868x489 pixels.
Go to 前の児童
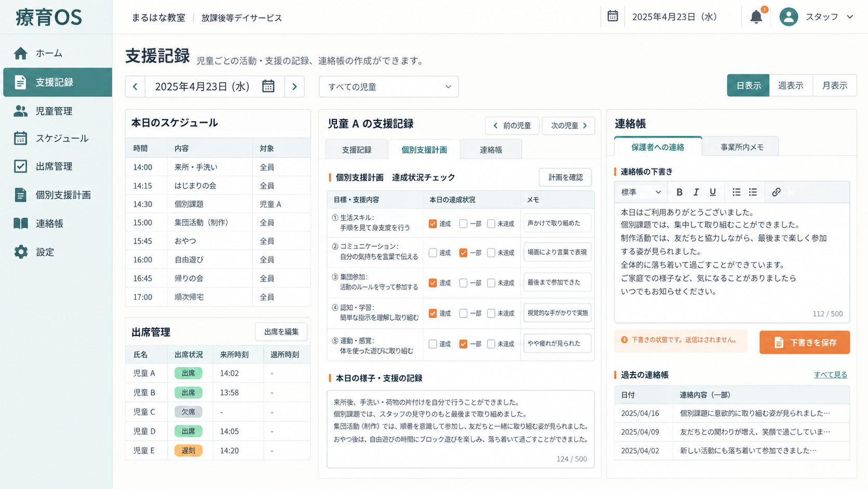(512, 126)
